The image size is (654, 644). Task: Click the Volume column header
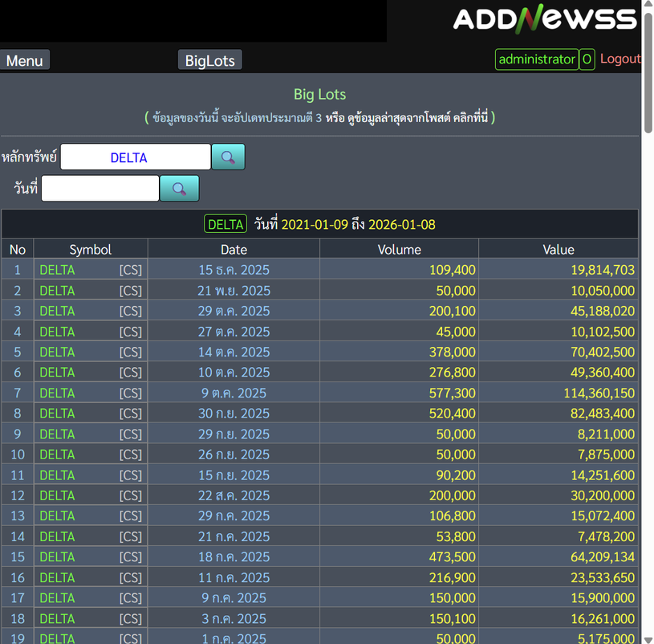[x=399, y=250]
